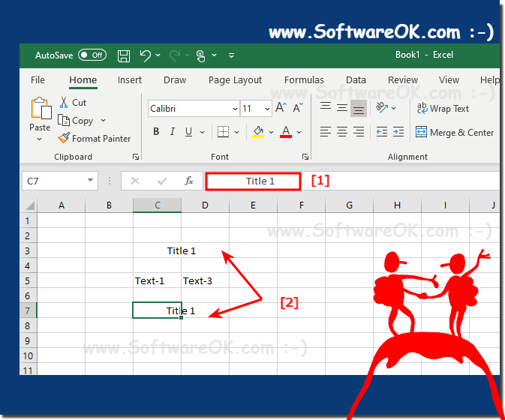The image size is (505, 420).
Task: Expand the Paste options arrow
Action: pos(39,139)
